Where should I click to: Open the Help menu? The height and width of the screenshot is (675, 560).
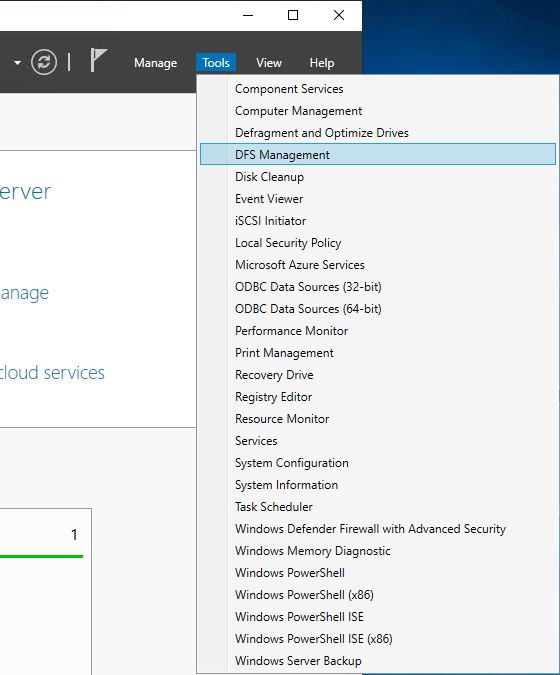pos(322,63)
